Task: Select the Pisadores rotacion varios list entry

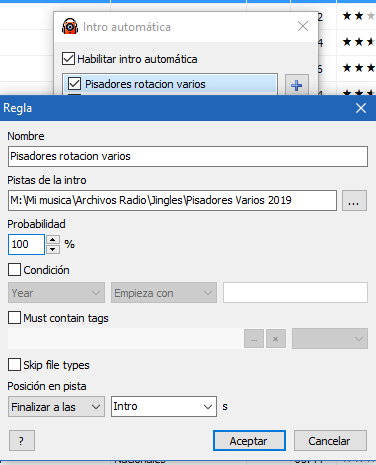Action: click(x=170, y=84)
